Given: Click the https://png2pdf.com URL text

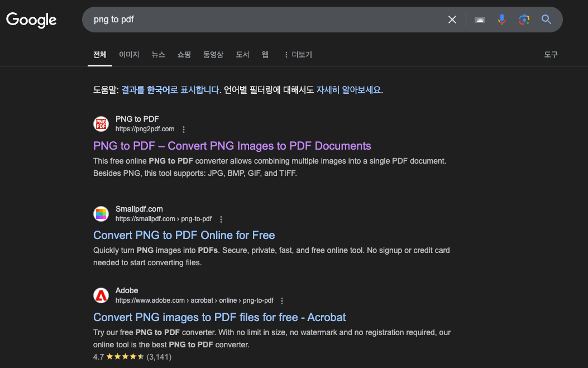Looking at the screenshot, I should [x=145, y=129].
